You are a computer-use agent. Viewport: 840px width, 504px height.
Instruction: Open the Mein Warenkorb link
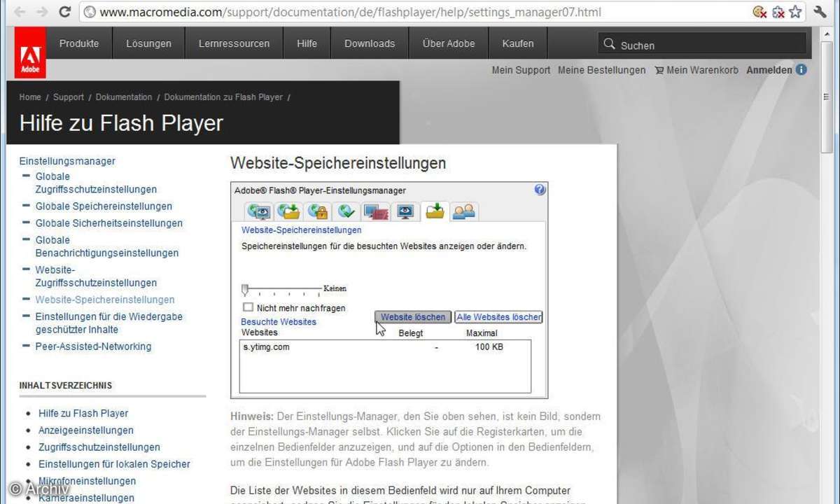coord(702,70)
